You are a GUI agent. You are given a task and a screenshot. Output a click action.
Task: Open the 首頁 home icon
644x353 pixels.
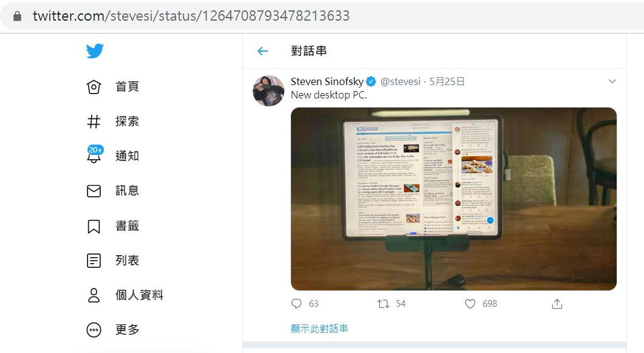[x=94, y=87]
